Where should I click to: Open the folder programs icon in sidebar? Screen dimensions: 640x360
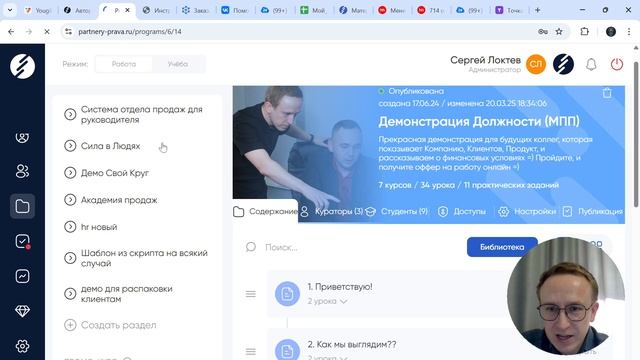(22, 206)
